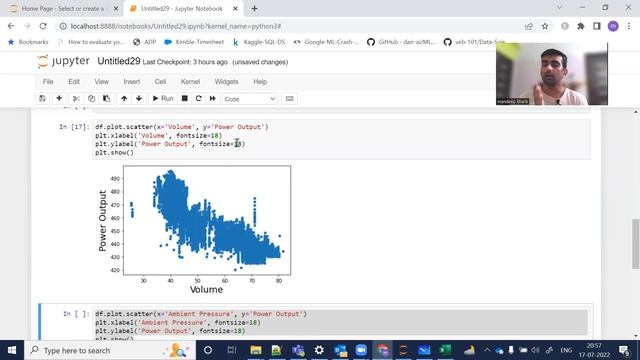640x360 pixels.
Task: Open the Insert menu
Action: pyautogui.click(x=131, y=82)
